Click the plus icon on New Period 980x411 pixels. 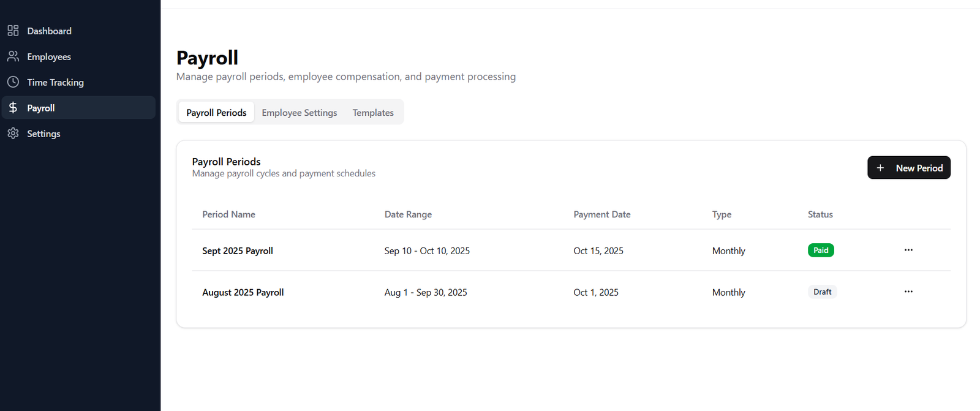point(880,168)
